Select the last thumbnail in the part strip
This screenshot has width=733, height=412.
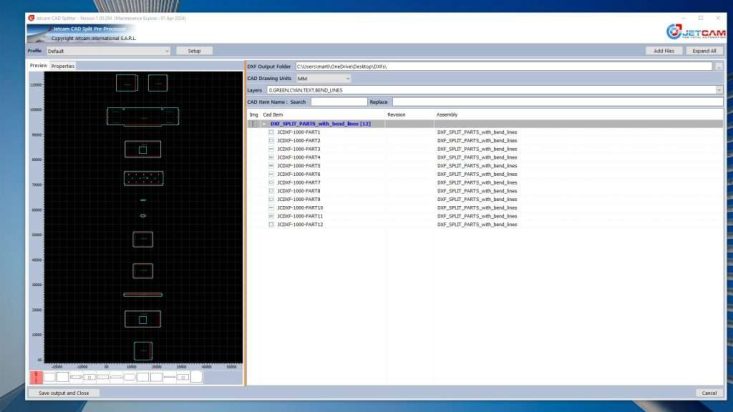(x=196, y=377)
